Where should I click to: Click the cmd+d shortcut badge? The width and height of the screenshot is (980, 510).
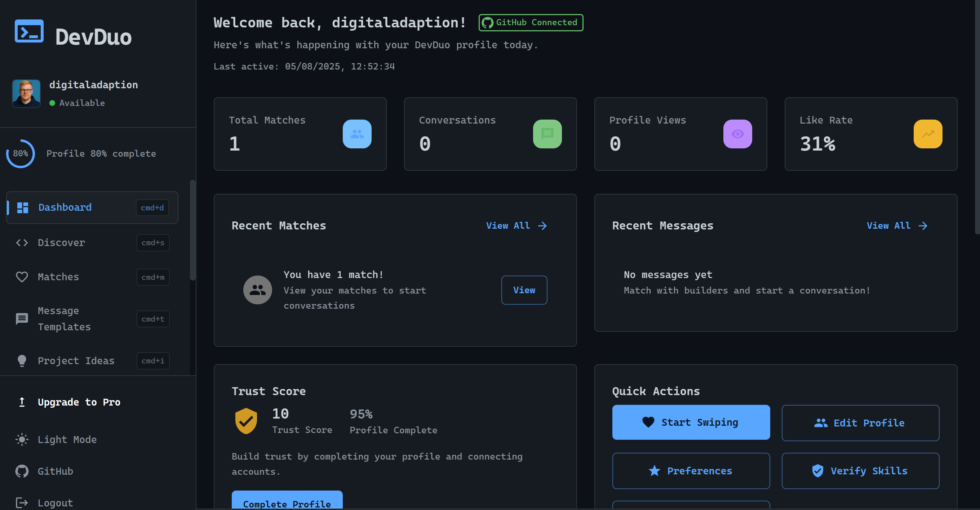[152, 207]
